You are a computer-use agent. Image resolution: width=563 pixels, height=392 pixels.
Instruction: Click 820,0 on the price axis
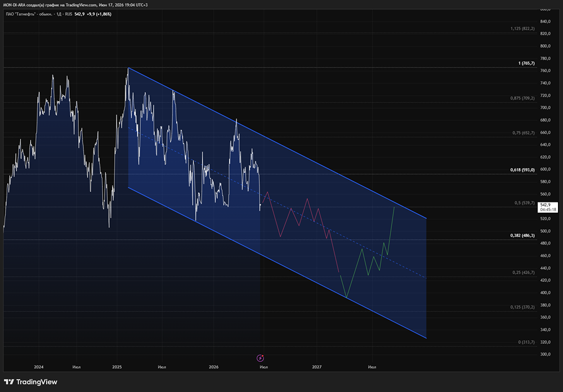pyautogui.click(x=545, y=34)
